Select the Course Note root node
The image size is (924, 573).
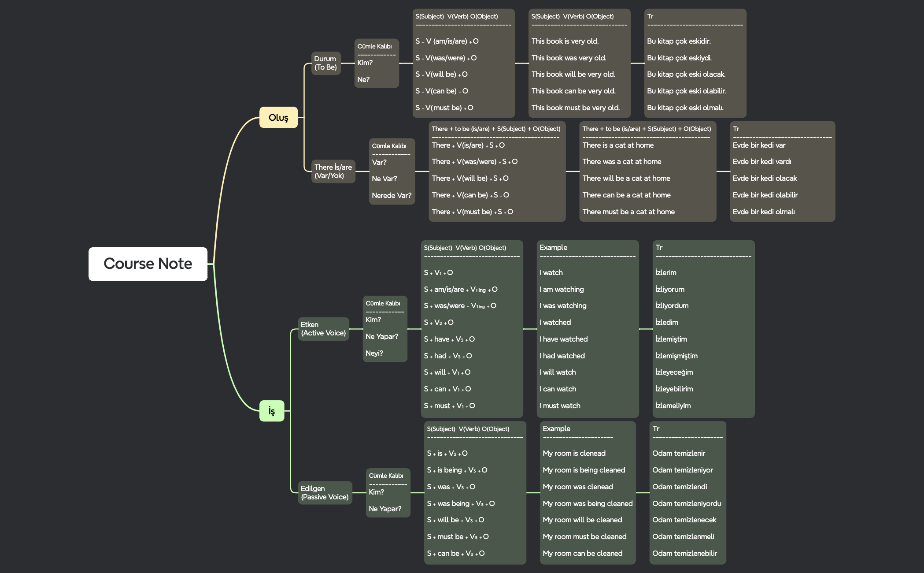click(x=148, y=264)
